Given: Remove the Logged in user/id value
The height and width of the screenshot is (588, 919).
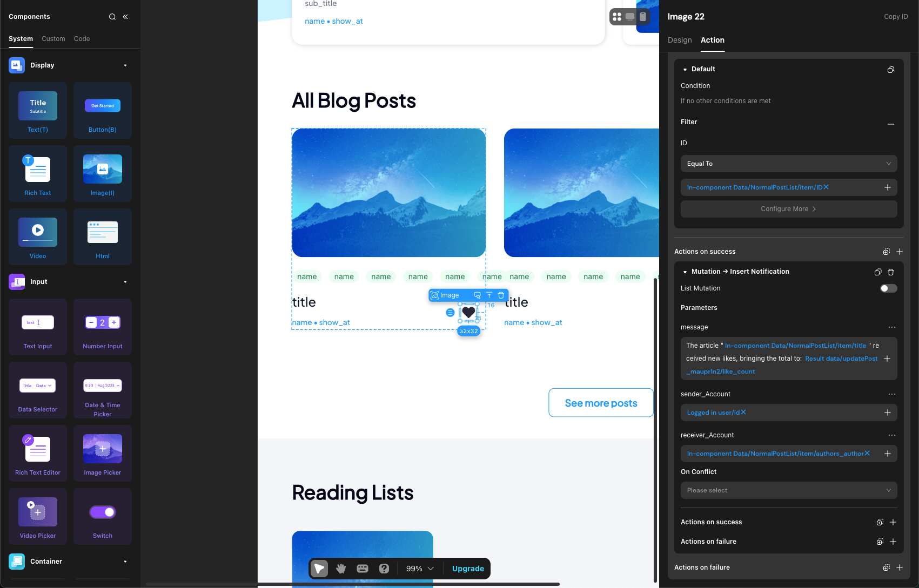Looking at the screenshot, I should tap(743, 413).
